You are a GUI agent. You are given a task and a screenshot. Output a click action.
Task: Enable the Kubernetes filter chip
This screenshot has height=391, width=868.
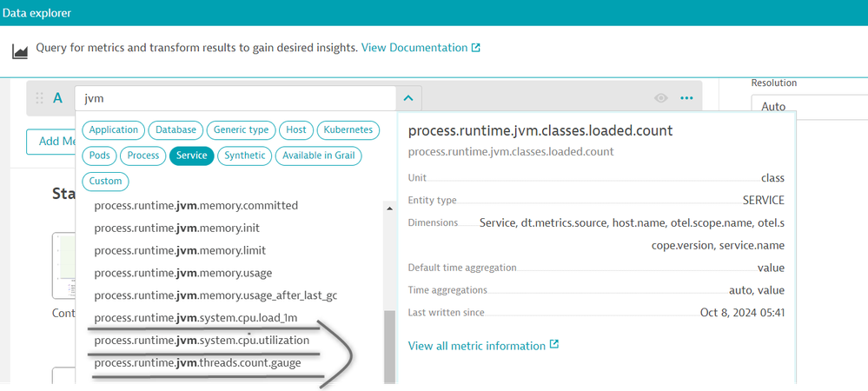(348, 129)
